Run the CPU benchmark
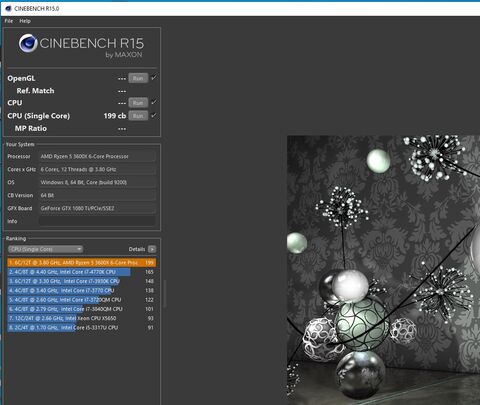The width and height of the screenshot is (480, 405). [138, 103]
